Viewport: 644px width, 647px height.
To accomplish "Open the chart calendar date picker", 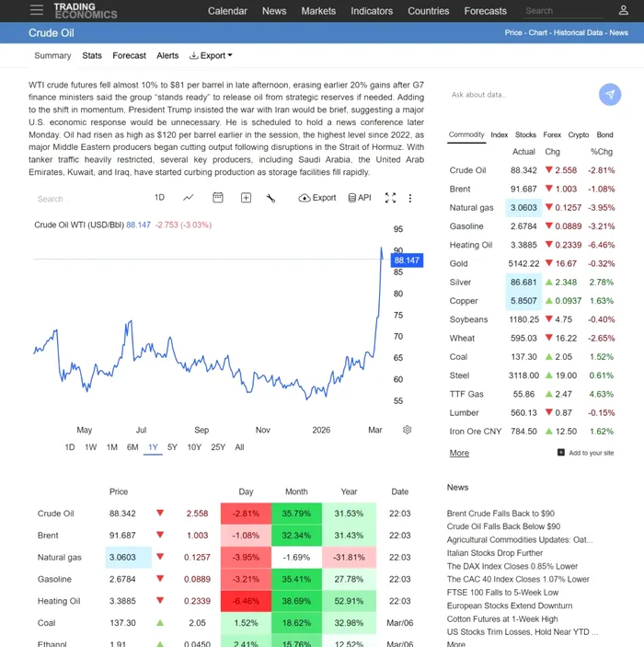I will (218, 197).
